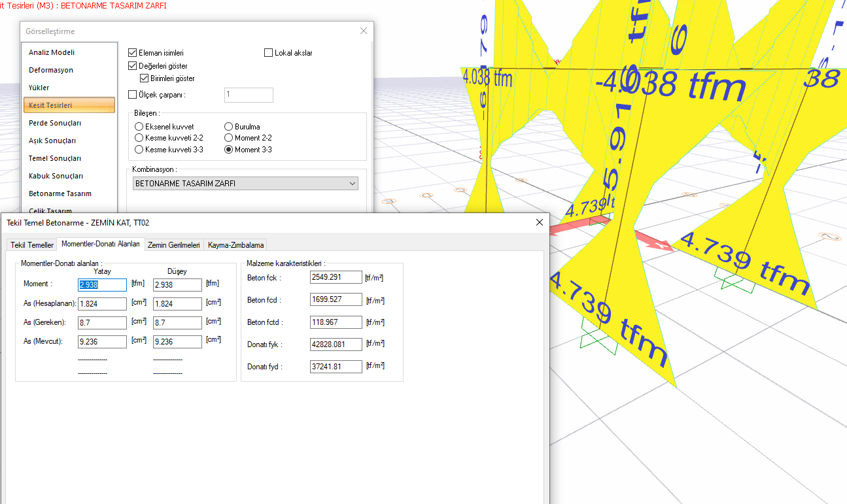Select the Moment 3-3 radio button
This screenshot has height=504, width=847.
pyautogui.click(x=228, y=150)
